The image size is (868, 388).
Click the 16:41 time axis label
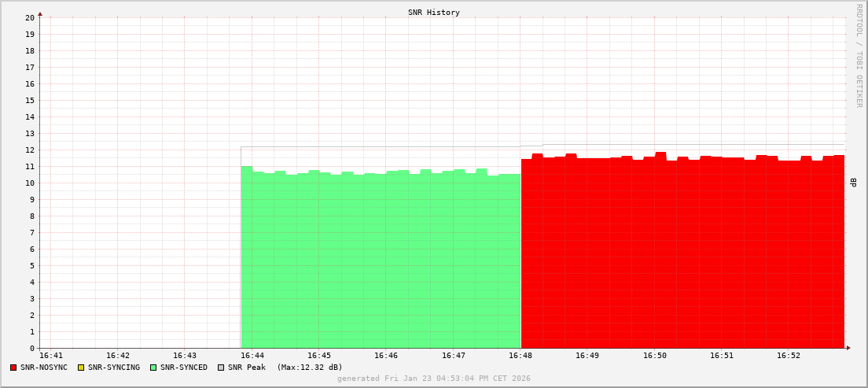coord(50,356)
